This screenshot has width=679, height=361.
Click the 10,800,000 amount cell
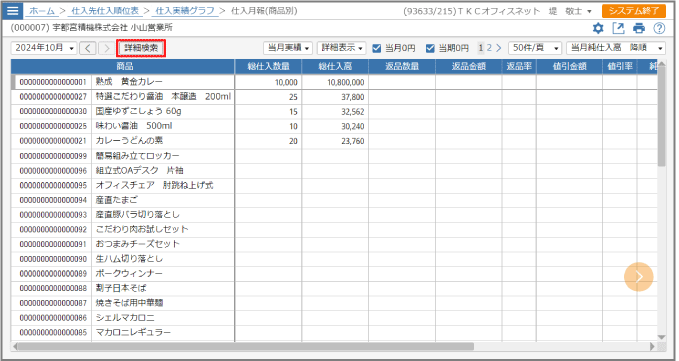pos(335,82)
